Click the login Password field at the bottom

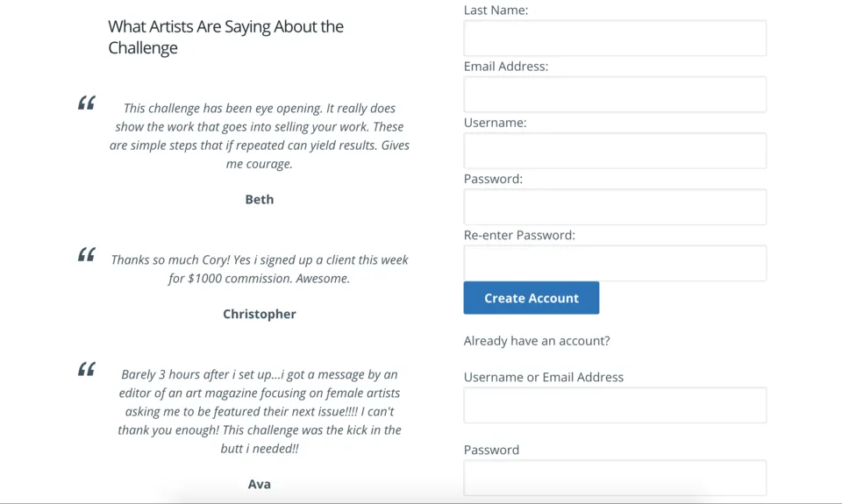click(615, 479)
